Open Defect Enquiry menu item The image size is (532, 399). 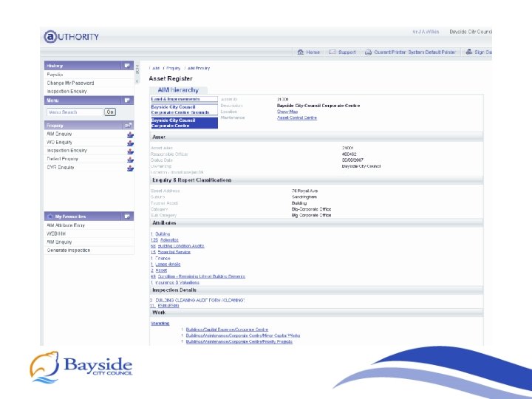[x=62, y=159]
